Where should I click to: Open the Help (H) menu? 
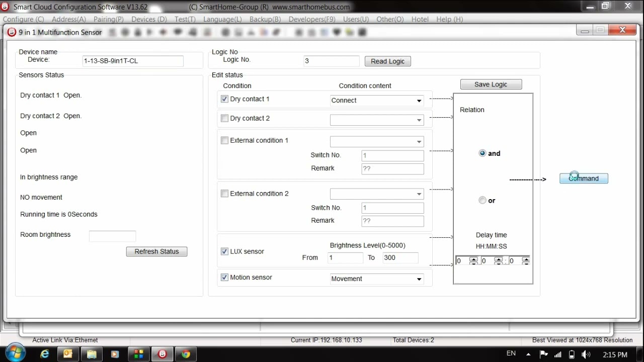(x=450, y=19)
